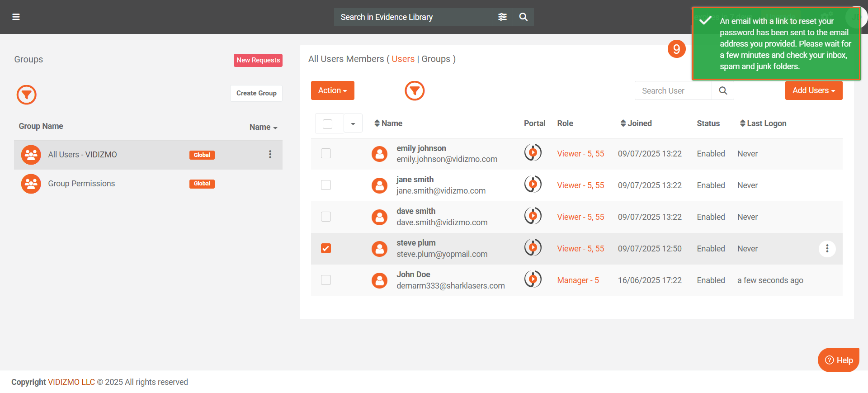Click the users list filter funnel icon
868x393 pixels.
[x=415, y=91]
